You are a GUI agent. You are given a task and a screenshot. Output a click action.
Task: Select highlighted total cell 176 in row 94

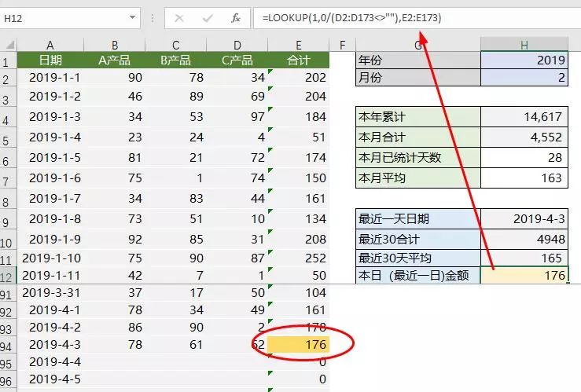point(299,345)
